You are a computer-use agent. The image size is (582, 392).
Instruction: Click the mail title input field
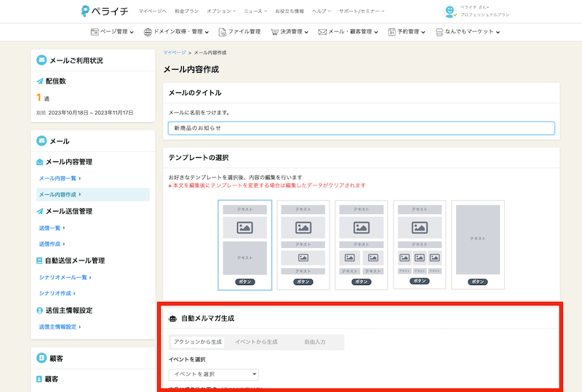click(x=361, y=128)
